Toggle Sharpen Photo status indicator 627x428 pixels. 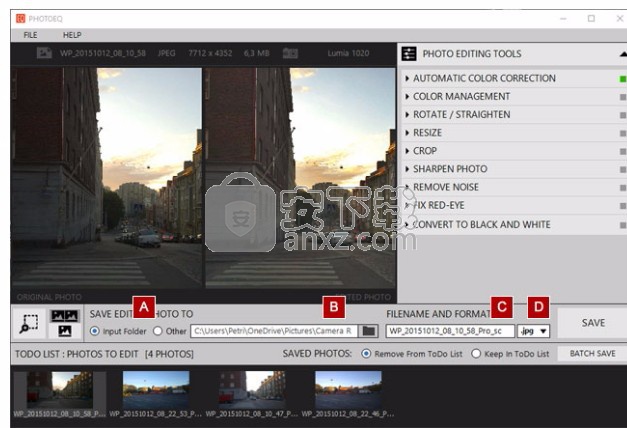(623, 170)
